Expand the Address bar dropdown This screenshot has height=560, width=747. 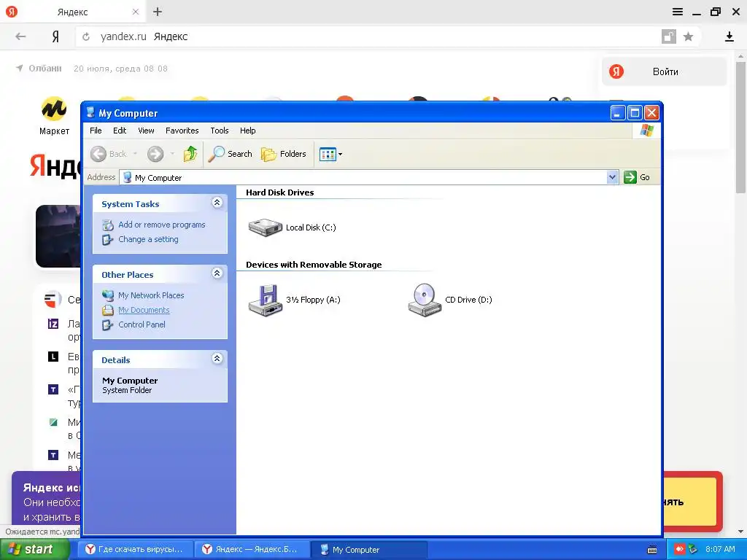(612, 177)
